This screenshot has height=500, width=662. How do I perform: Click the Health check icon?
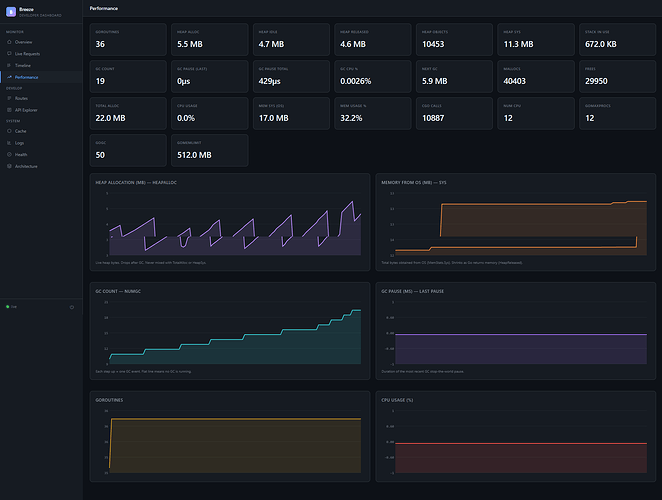tap(9, 155)
